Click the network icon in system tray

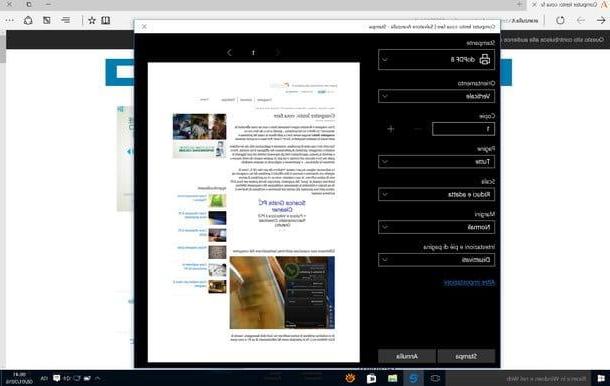tap(77, 378)
